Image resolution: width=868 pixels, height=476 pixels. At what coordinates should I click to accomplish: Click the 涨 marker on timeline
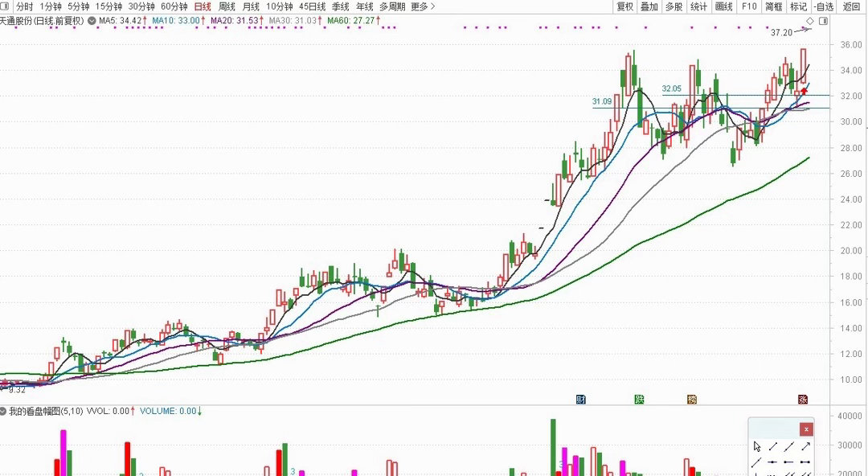point(803,400)
